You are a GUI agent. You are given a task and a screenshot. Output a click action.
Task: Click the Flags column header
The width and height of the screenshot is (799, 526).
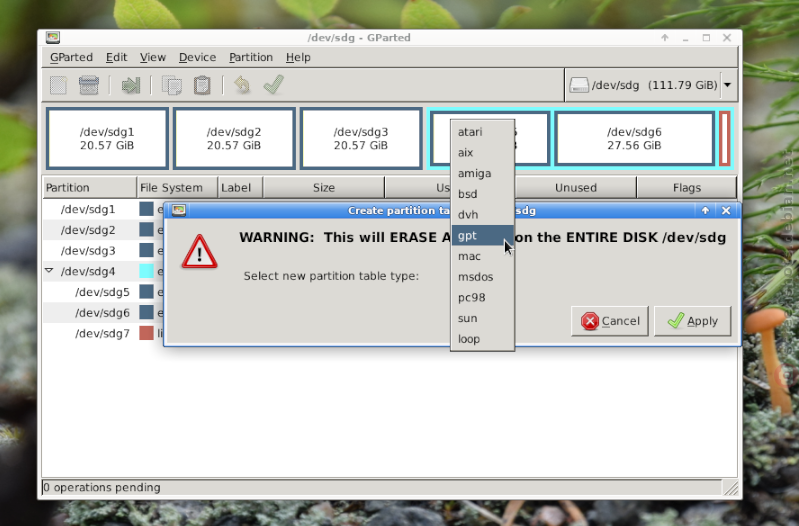[686, 188]
